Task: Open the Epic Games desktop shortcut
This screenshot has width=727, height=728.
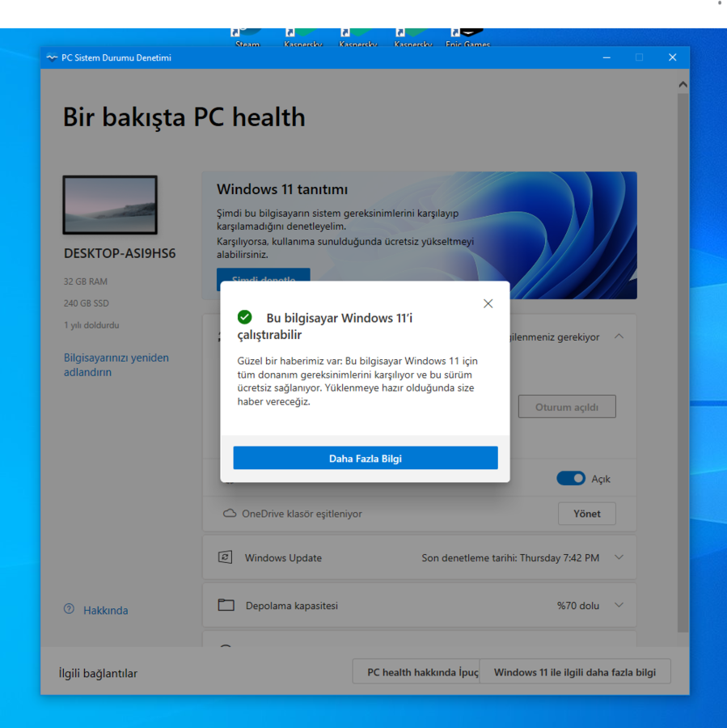Action: tap(467, 39)
